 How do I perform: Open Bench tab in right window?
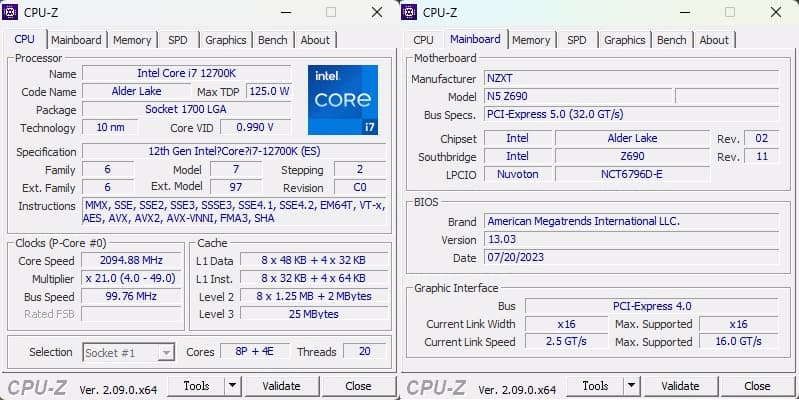[x=672, y=40]
